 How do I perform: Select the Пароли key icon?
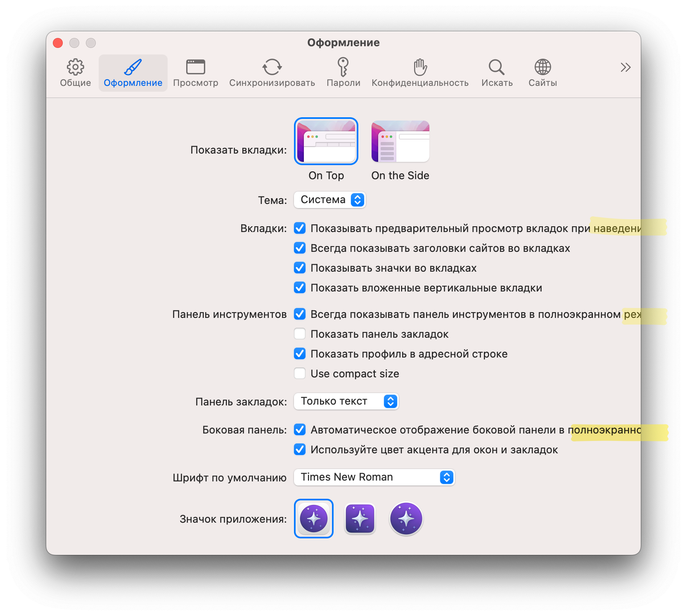click(x=343, y=67)
